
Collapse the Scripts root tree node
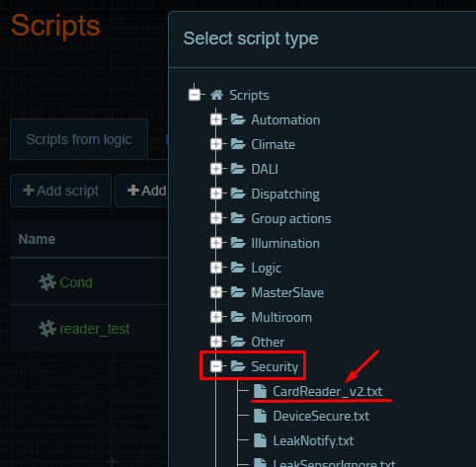[x=195, y=95]
